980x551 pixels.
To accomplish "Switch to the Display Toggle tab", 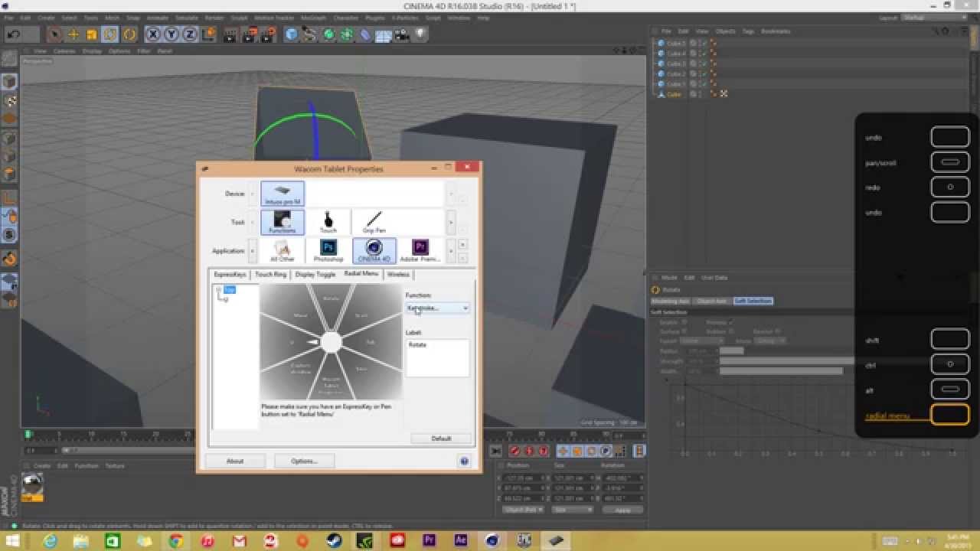I will (x=315, y=274).
